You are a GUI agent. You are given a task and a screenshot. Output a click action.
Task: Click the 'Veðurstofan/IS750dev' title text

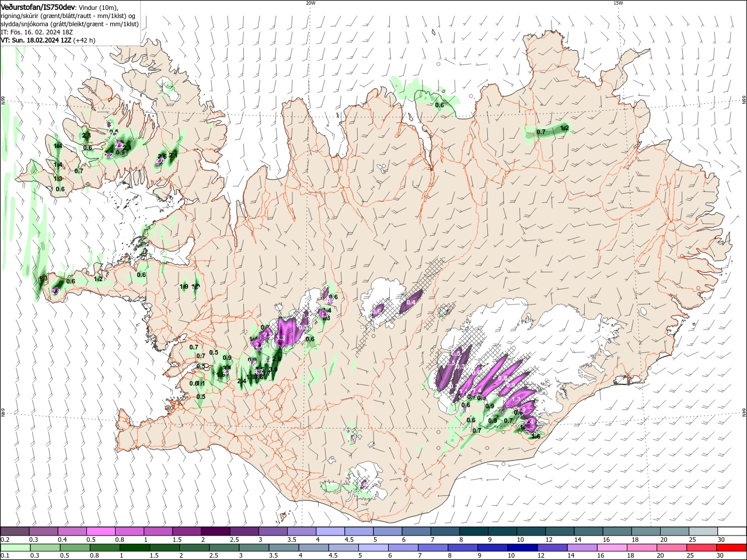(x=38, y=7)
